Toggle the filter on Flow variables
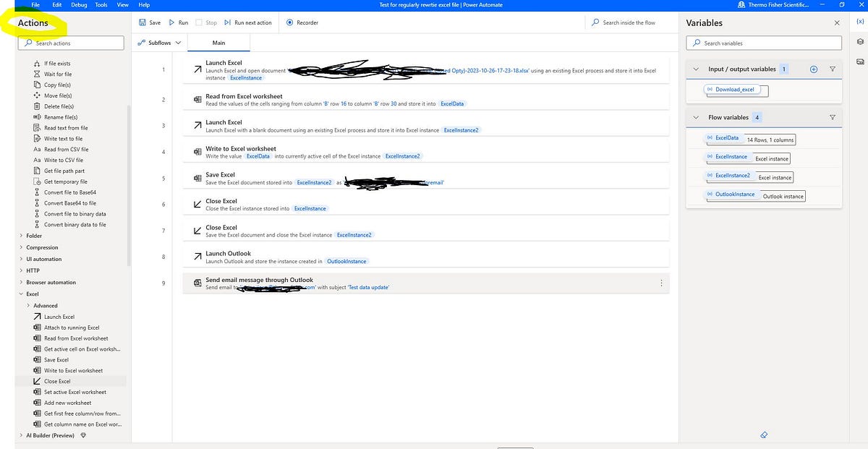Screen dimensions: 868x449 coord(833,116)
